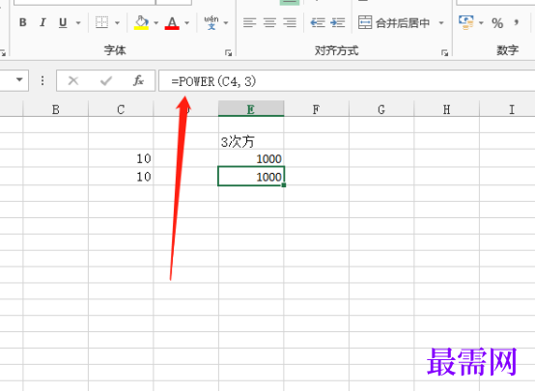Select upper cell with 10 in column C
Screen dimensions: 535x392
point(121,158)
